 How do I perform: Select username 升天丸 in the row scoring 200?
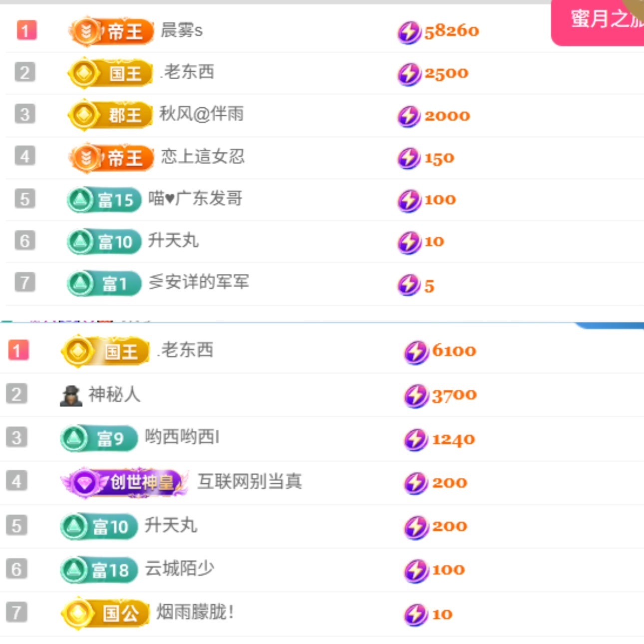171,525
